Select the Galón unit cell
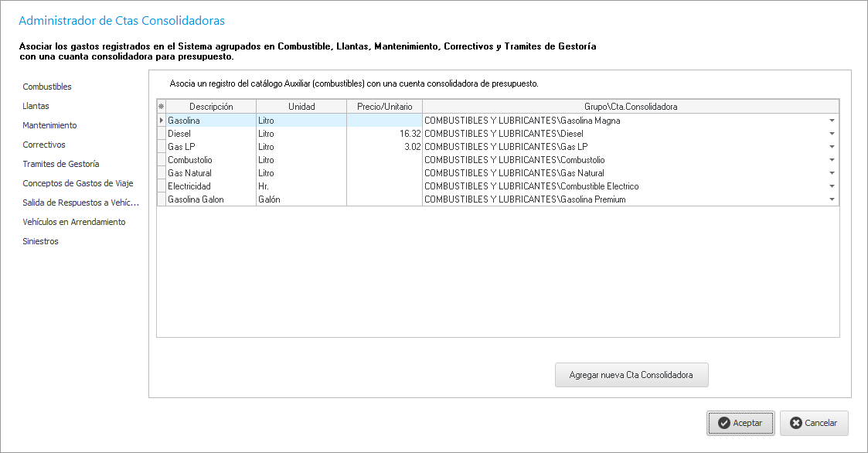Screen dimensions: 868x453 pyautogui.click(x=301, y=199)
